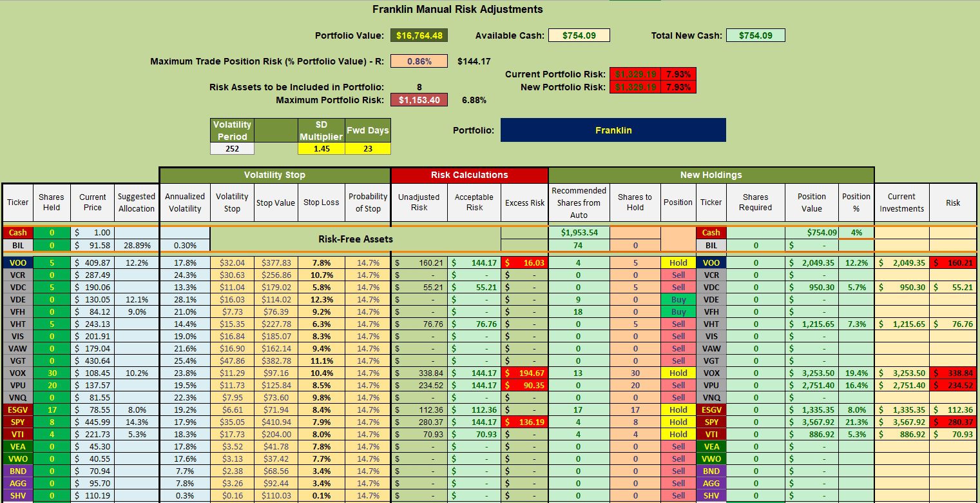Select the SPY Hold position cell
The width and height of the screenshot is (980, 503).
pos(678,422)
